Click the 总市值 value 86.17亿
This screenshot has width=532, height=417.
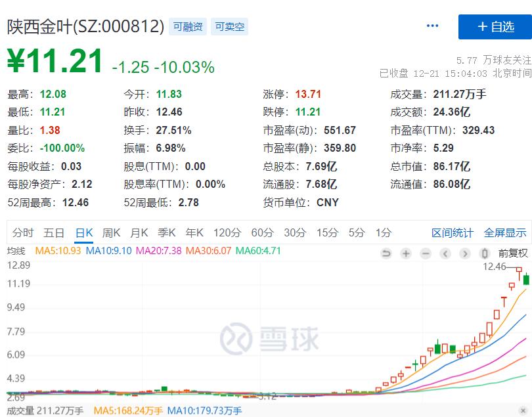pyautogui.click(x=452, y=166)
